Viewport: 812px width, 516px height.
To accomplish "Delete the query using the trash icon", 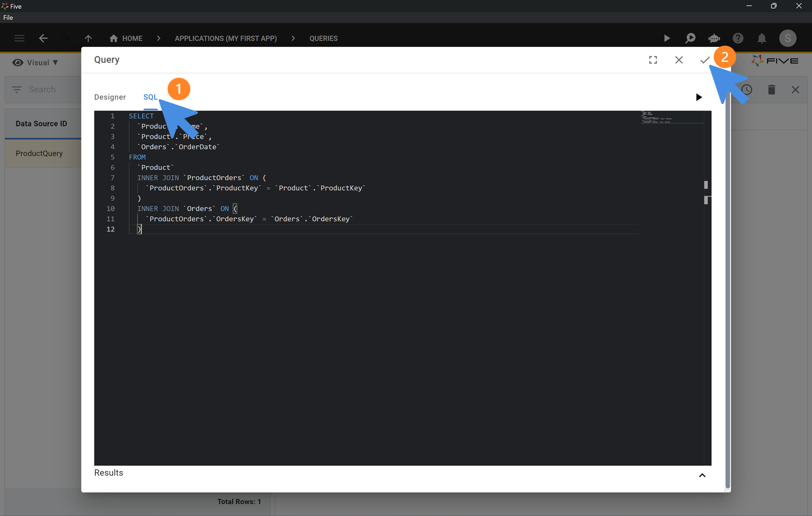I will point(772,89).
